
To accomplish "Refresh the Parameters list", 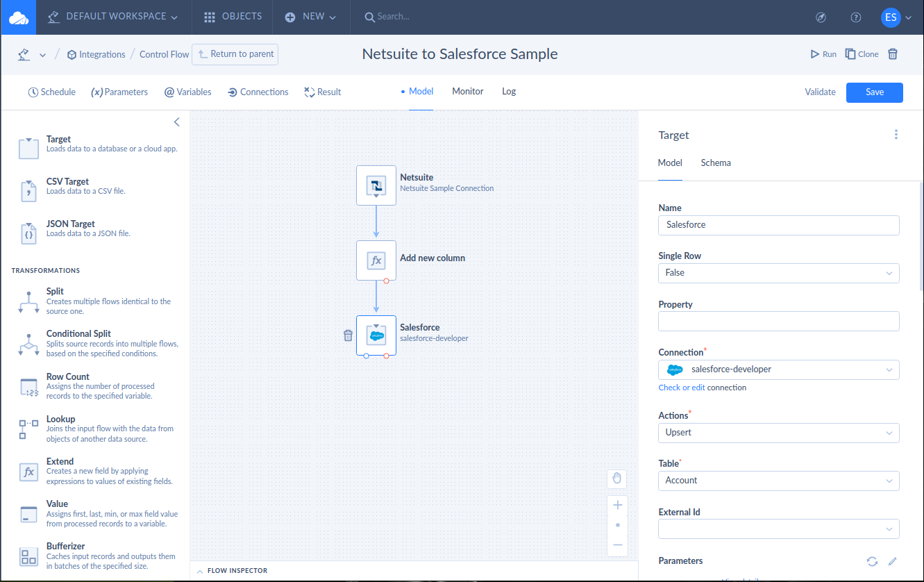I will coord(872,561).
